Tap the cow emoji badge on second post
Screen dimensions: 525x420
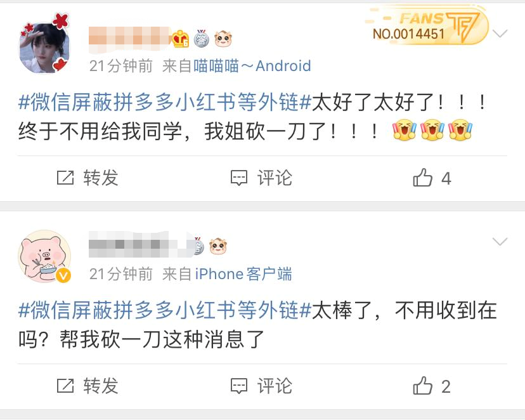point(218,247)
